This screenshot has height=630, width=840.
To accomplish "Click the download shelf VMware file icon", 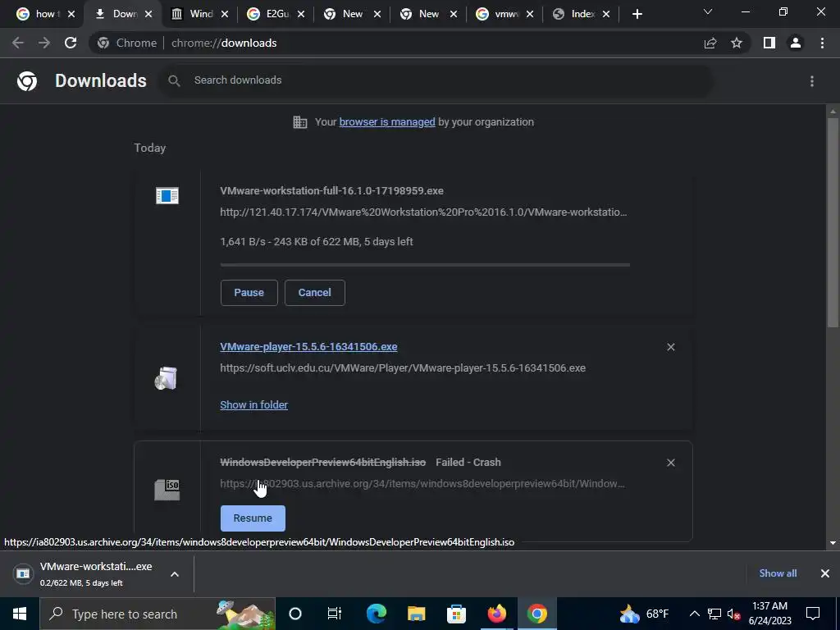I will point(23,573).
